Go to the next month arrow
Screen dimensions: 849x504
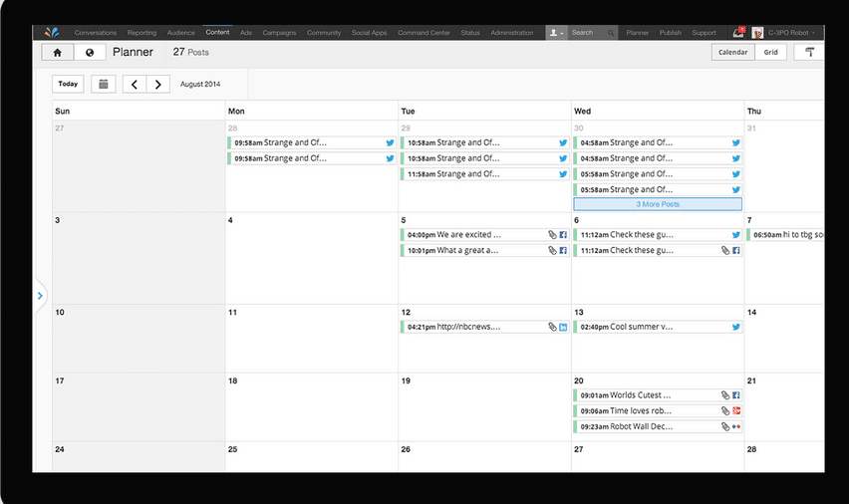(157, 85)
